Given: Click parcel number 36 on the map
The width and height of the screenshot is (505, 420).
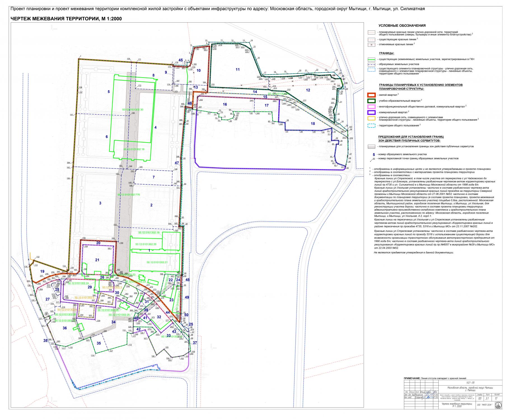Looking at the screenshot, I should [65, 328].
